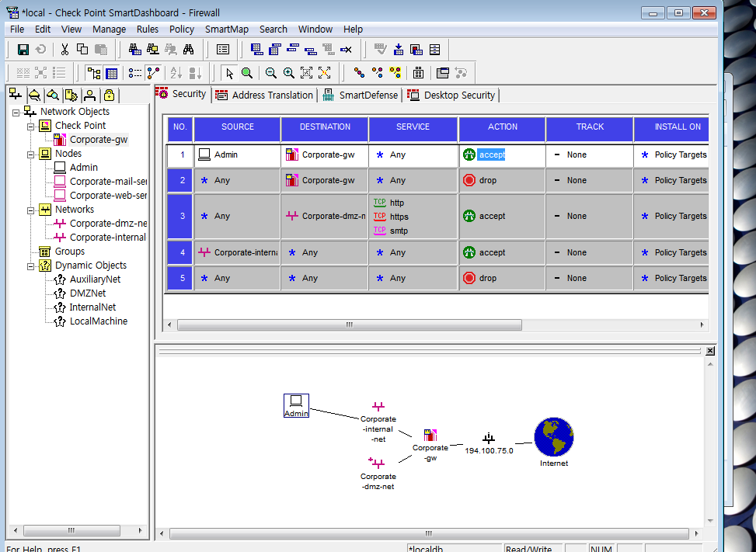756x552 pixels.
Task: Toggle the Rule Base table view button
Action: pos(111,73)
